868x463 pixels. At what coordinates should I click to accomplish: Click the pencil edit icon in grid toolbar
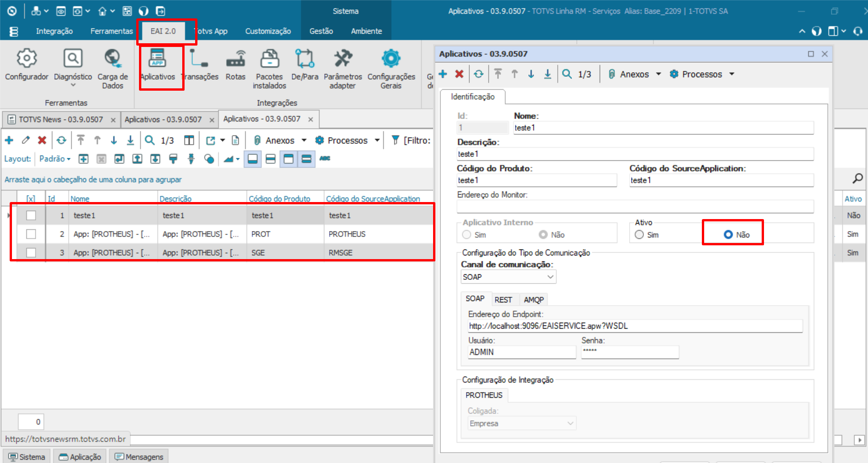coord(26,140)
